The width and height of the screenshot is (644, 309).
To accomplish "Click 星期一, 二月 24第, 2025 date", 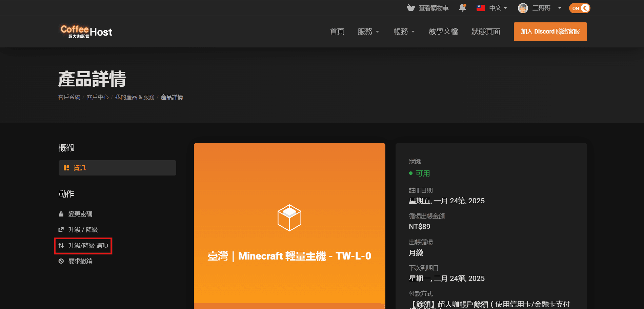I will click(447, 279).
